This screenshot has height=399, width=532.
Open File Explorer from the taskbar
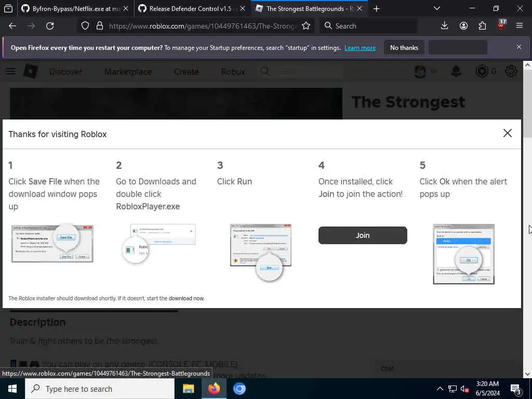pos(188,389)
